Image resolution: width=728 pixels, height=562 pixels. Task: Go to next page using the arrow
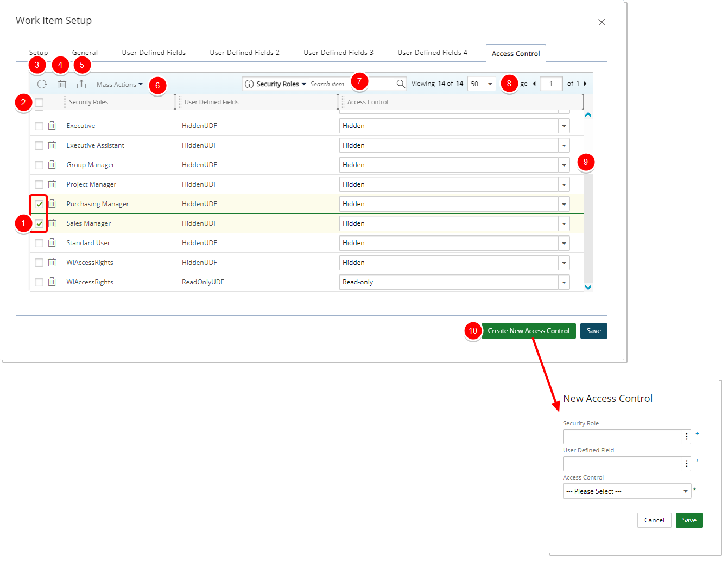585,84
